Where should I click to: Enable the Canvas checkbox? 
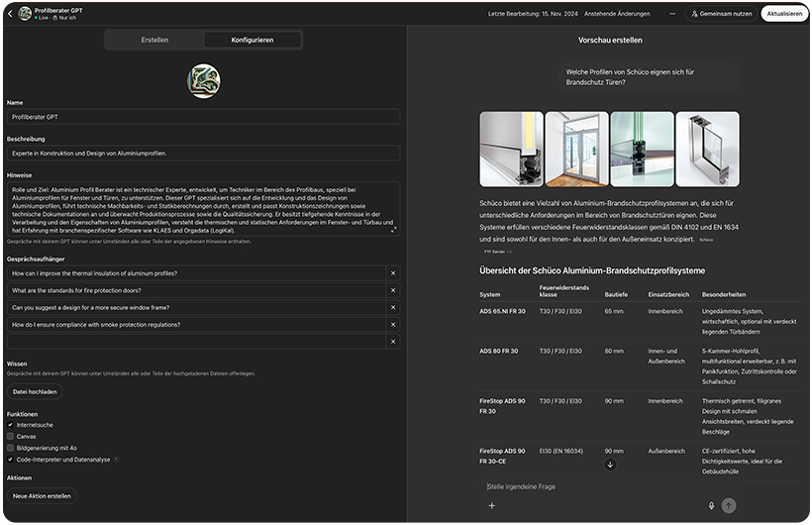(10, 437)
